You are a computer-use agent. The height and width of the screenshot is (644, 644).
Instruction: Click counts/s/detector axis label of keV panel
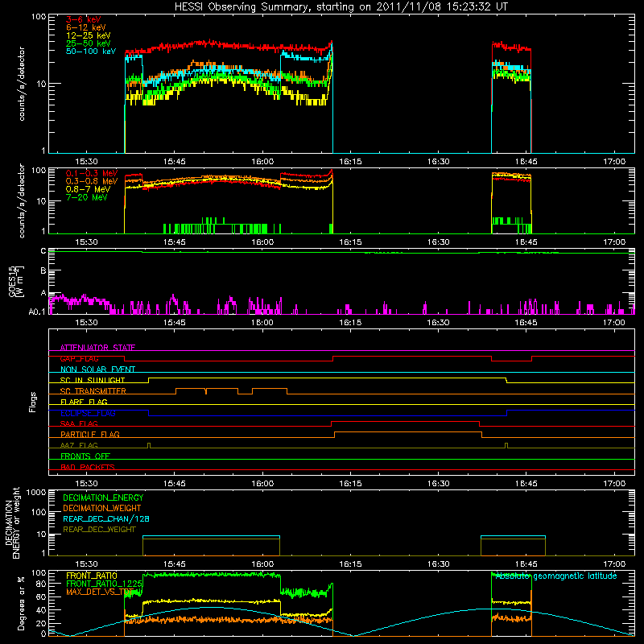[x=22, y=84]
